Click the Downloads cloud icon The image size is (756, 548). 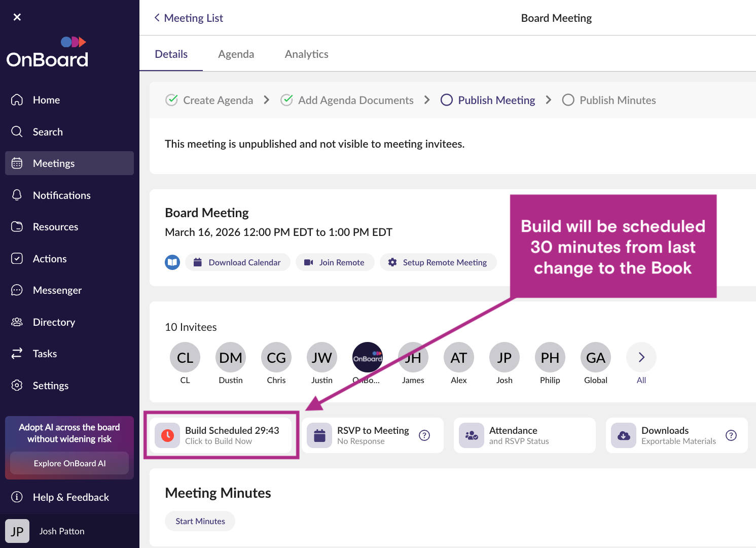point(624,435)
